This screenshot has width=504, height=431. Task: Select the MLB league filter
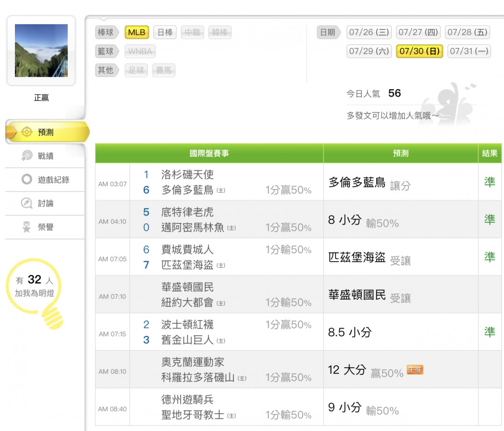tap(137, 33)
